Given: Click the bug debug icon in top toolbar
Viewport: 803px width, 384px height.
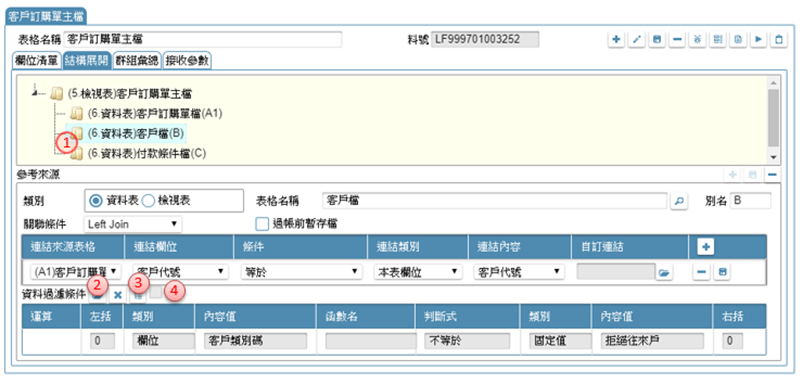Looking at the screenshot, I should click(698, 40).
